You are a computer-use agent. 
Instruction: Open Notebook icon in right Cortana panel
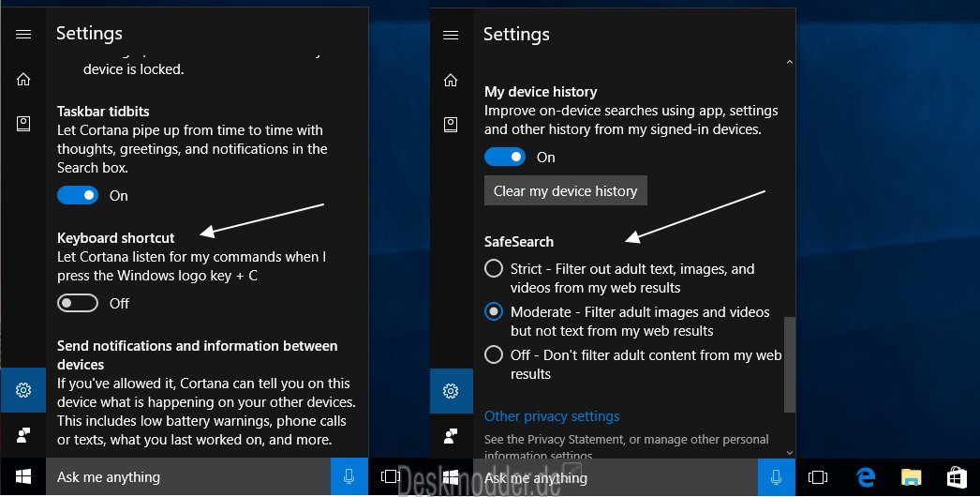coord(451,125)
